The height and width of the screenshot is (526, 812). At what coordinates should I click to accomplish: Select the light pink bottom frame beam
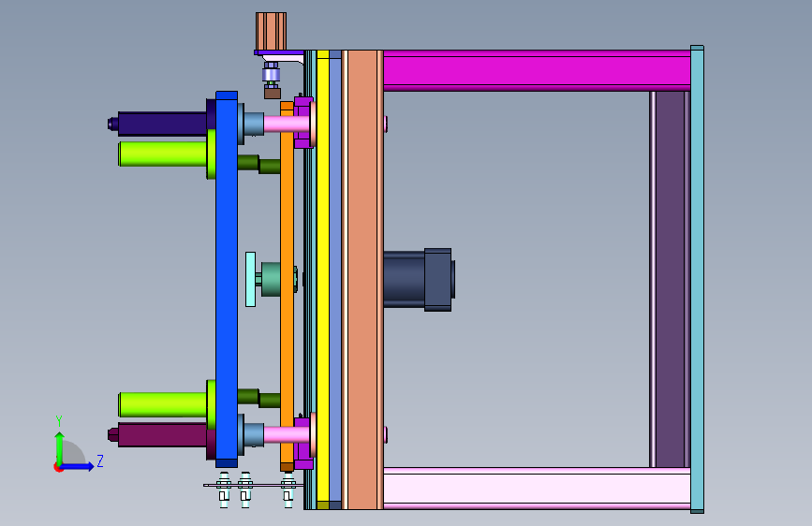pyautogui.click(x=537, y=489)
